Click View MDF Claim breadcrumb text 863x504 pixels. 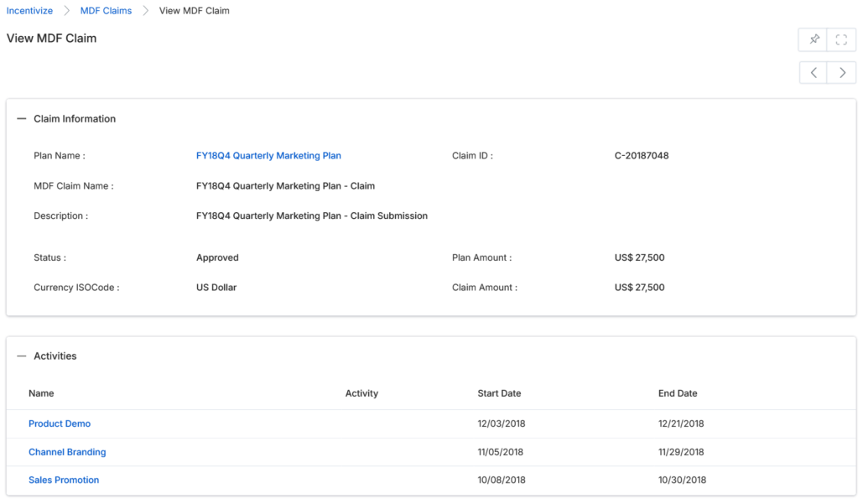pyautogui.click(x=195, y=10)
